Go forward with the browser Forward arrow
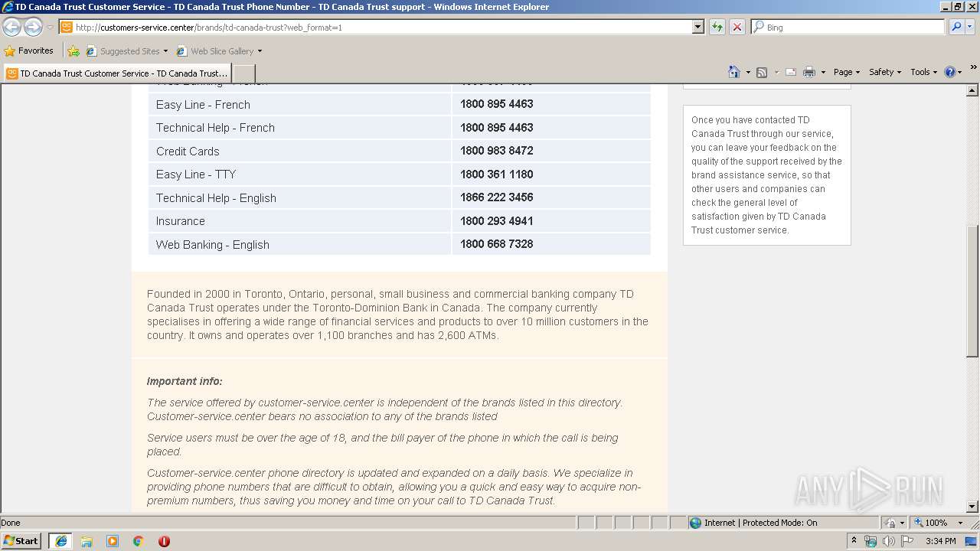The height and width of the screenshot is (551, 980). (33, 27)
